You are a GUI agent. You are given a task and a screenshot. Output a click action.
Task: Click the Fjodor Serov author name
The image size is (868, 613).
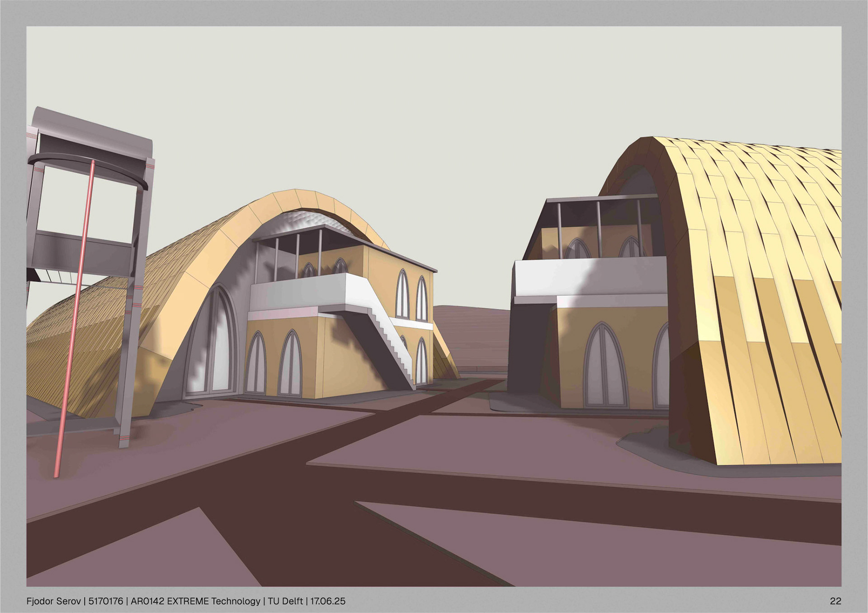53,601
